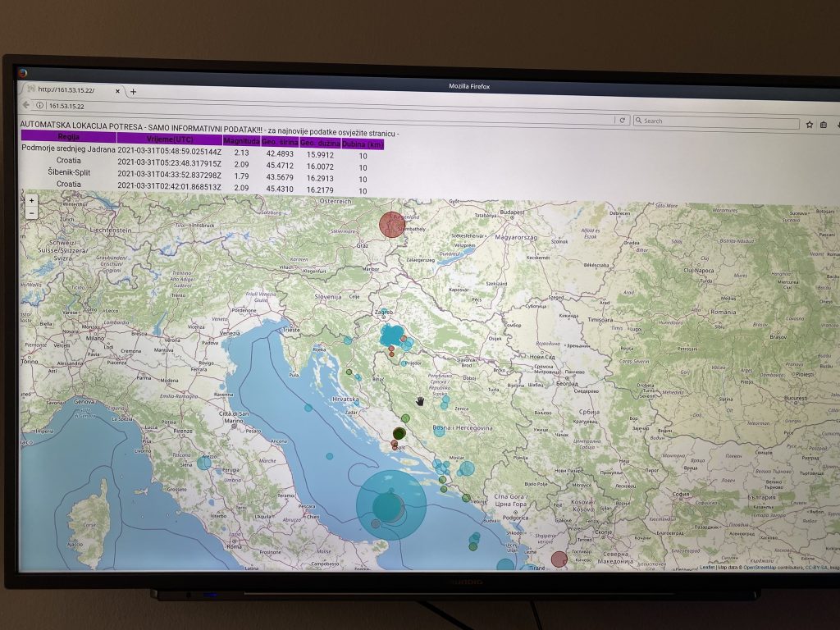Open a new tab with plus button
840x630 pixels.
(x=133, y=91)
